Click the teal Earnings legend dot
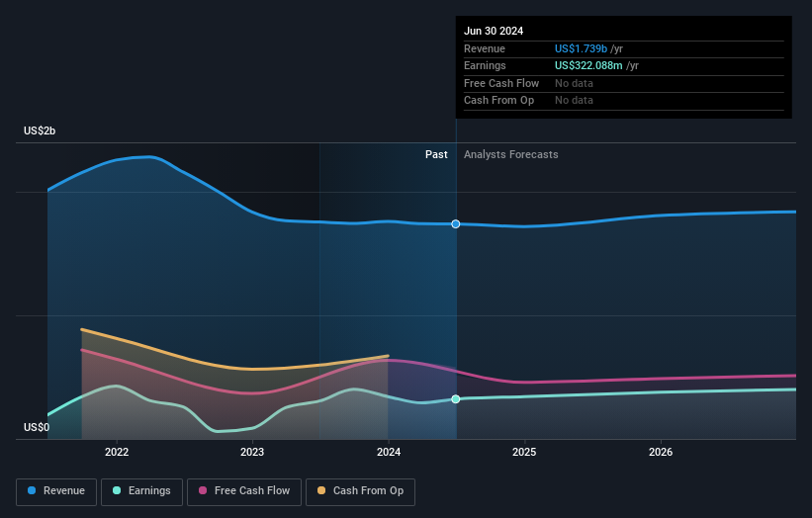 pyautogui.click(x=117, y=490)
